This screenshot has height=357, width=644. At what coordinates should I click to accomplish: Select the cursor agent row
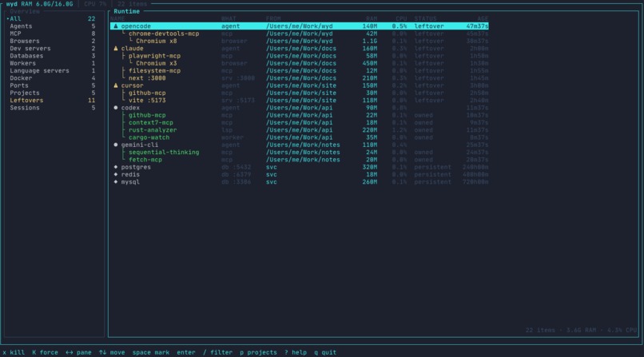pyautogui.click(x=300, y=85)
